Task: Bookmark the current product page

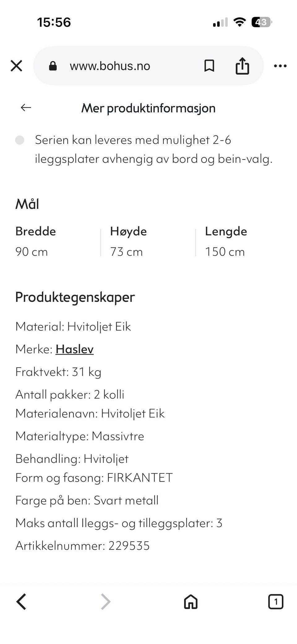Action: coord(209,66)
